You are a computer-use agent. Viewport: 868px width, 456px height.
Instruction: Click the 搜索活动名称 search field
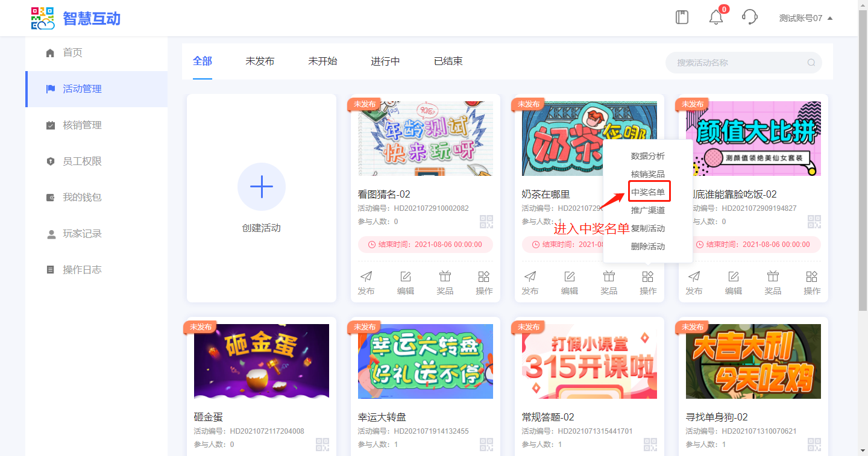pos(738,63)
